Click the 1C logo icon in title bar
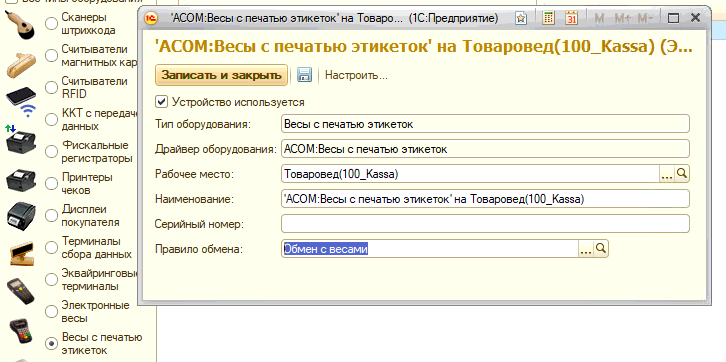This screenshot has height=362, width=726. pos(151,18)
